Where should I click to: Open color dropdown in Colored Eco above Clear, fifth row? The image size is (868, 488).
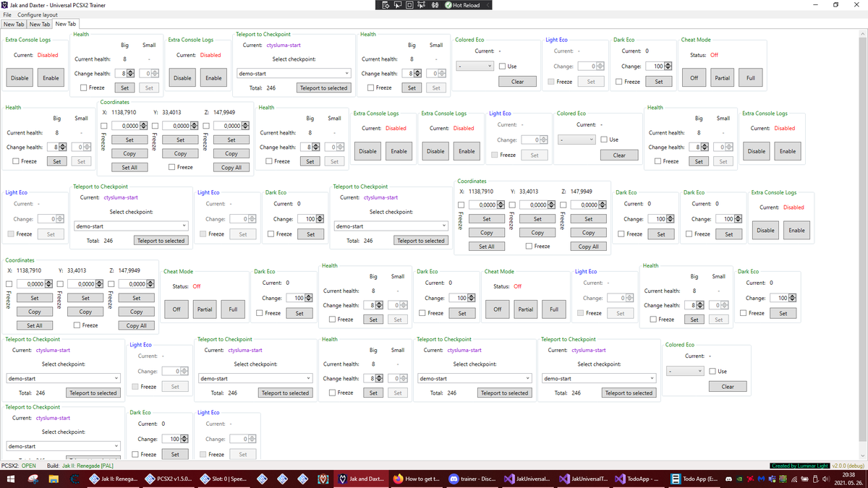point(686,372)
